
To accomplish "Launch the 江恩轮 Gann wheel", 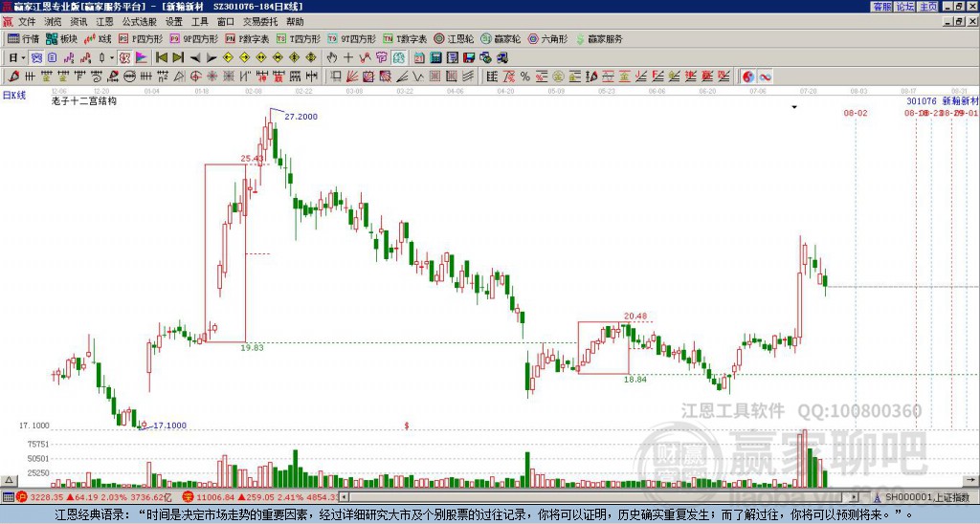I will click(454, 38).
